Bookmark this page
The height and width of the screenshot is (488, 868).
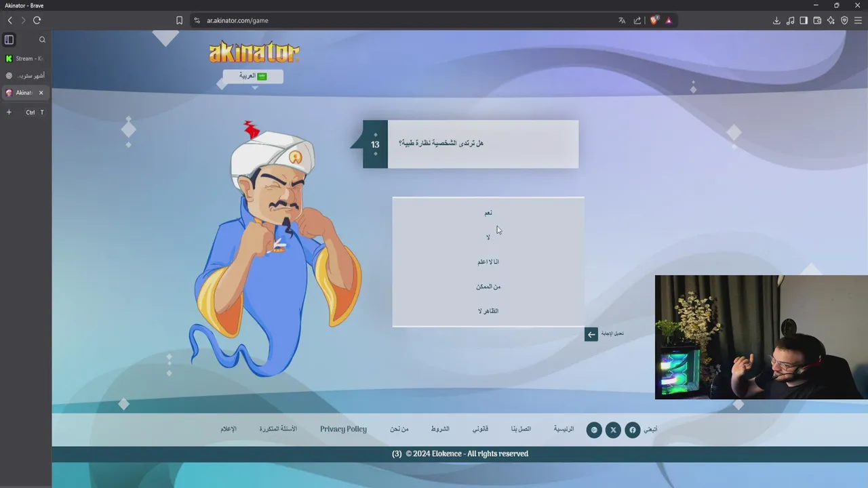(179, 20)
